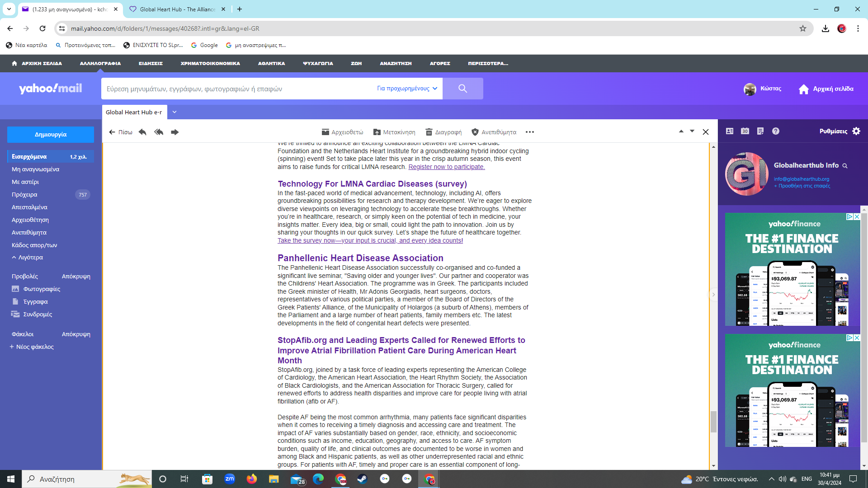Delete the message with Διαγραφή
The height and width of the screenshot is (488, 868).
coord(443,132)
